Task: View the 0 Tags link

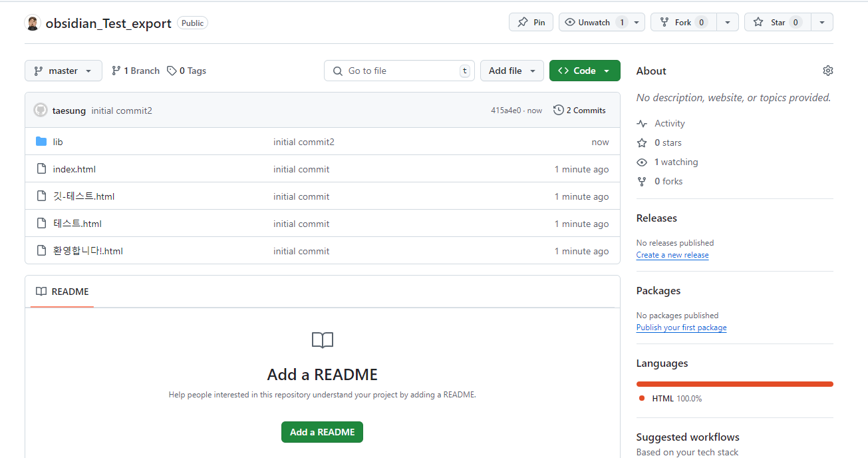Action: click(x=187, y=71)
